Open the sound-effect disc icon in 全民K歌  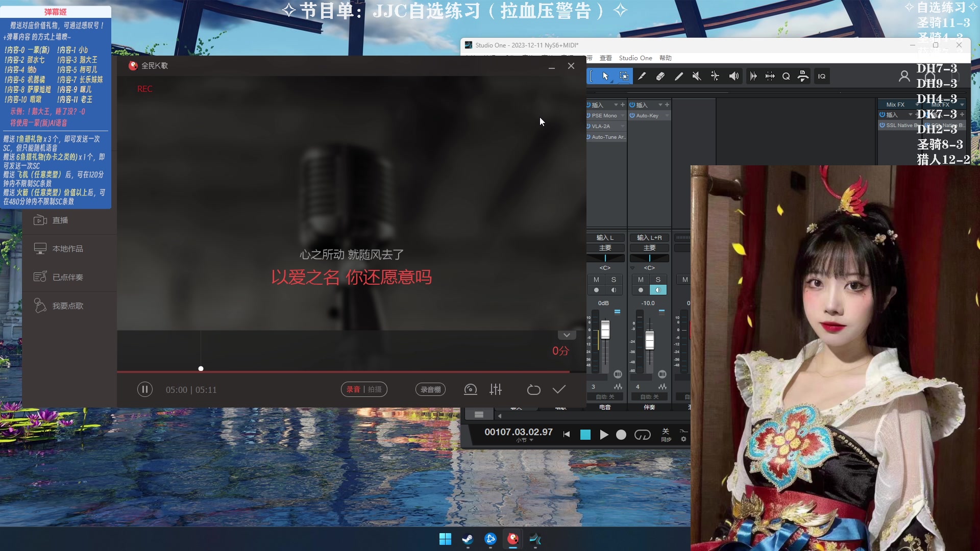pos(471,390)
